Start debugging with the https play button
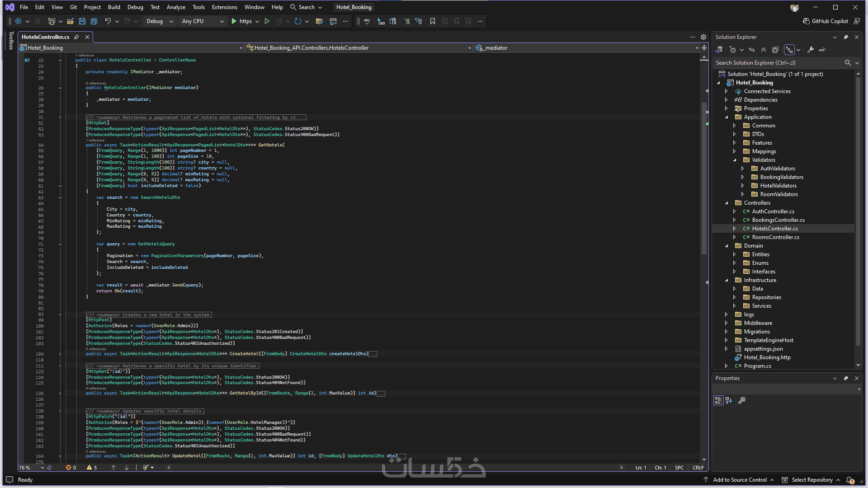Image resolution: width=868 pixels, height=488 pixels. tap(234, 21)
